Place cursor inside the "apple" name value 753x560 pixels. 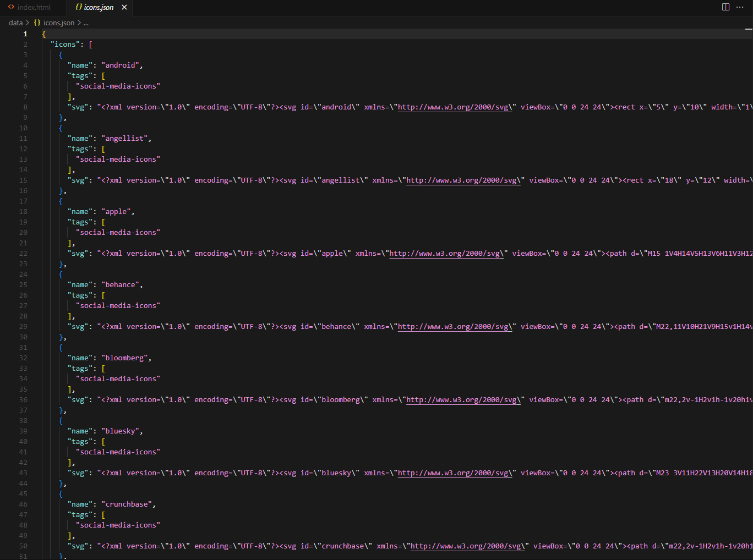coord(116,211)
